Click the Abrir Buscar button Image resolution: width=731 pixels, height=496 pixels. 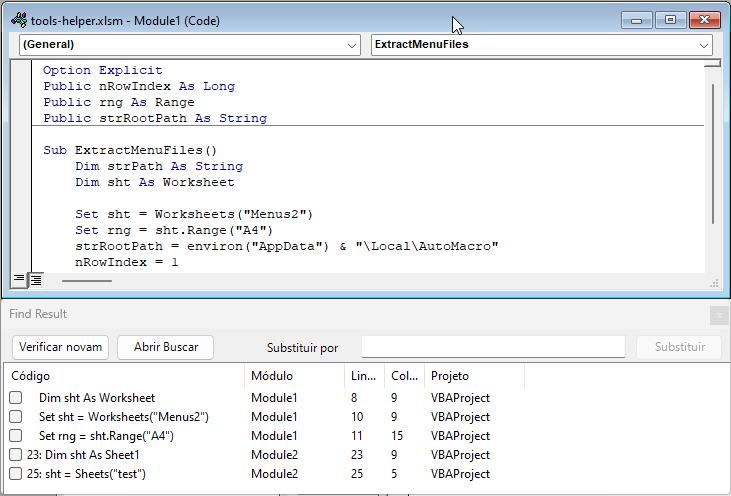[166, 347]
